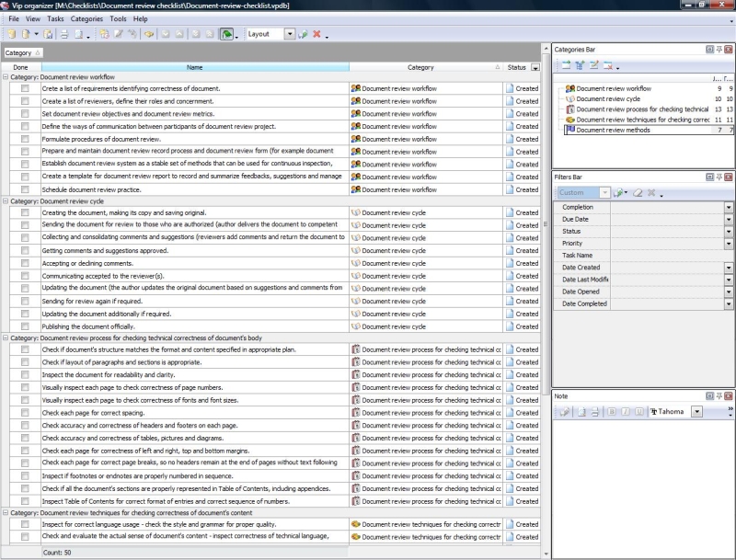The image size is (736, 560).
Task: Sort by the Name column header
Action: pyautogui.click(x=195, y=67)
